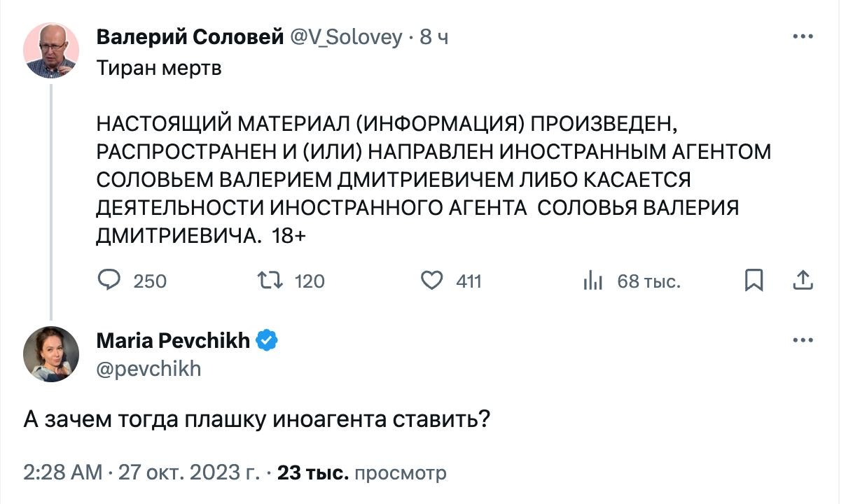Open more options on Solovey's tweet

pyautogui.click(x=802, y=36)
